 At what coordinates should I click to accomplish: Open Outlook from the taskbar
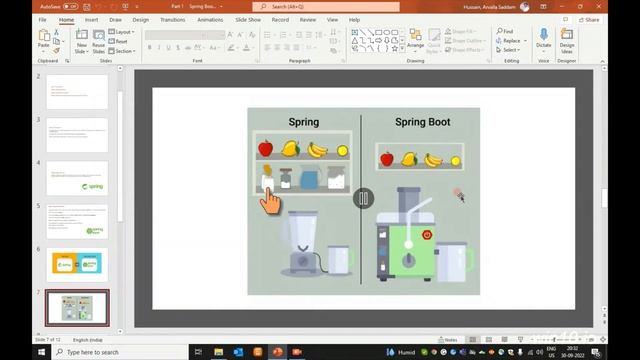tap(238, 352)
